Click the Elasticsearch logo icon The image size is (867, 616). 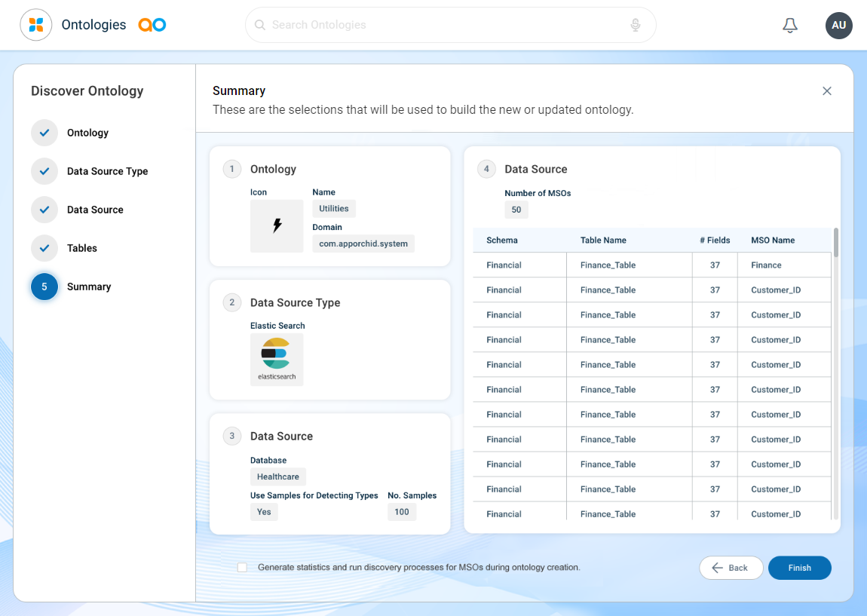[x=277, y=360]
